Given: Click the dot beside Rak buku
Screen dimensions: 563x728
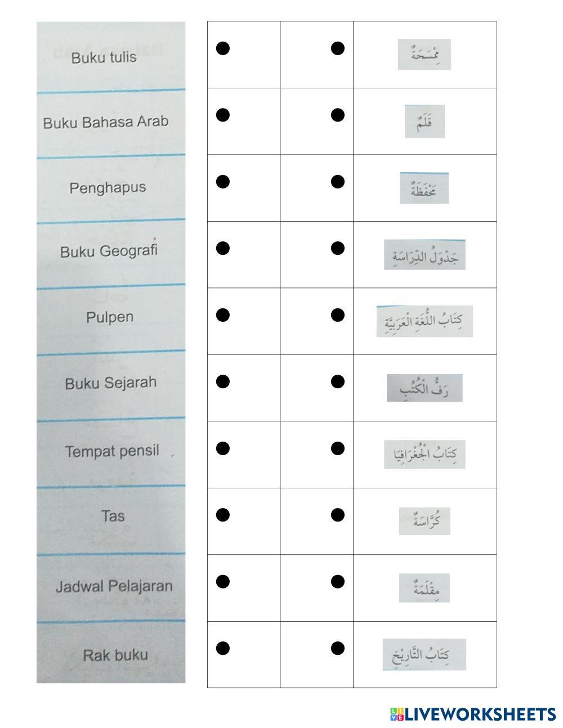Looking at the screenshot, I should 223,648.
